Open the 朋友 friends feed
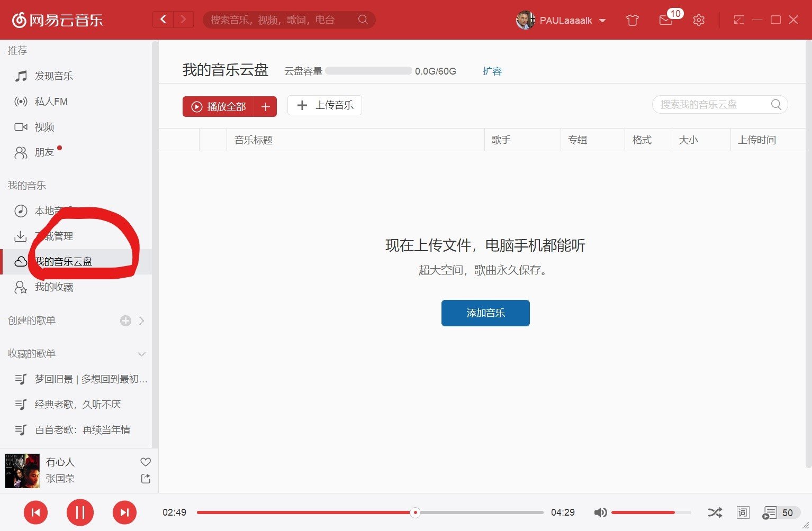Image resolution: width=812 pixels, height=531 pixels. click(x=44, y=152)
